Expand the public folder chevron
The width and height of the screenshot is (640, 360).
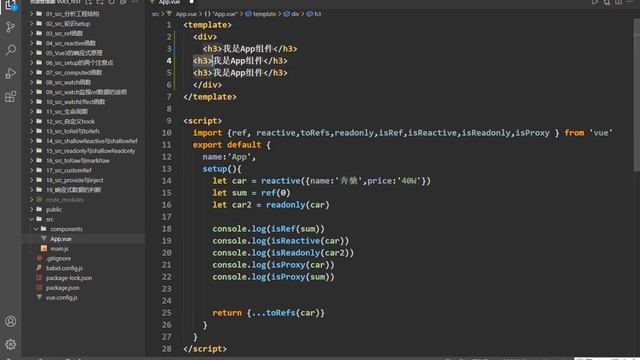click(x=31, y=209)
